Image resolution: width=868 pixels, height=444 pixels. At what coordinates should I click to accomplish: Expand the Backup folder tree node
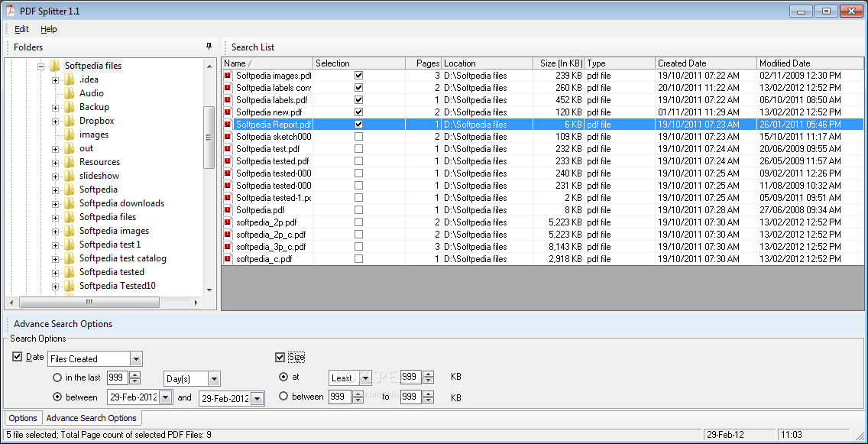(x=55, y=108)
